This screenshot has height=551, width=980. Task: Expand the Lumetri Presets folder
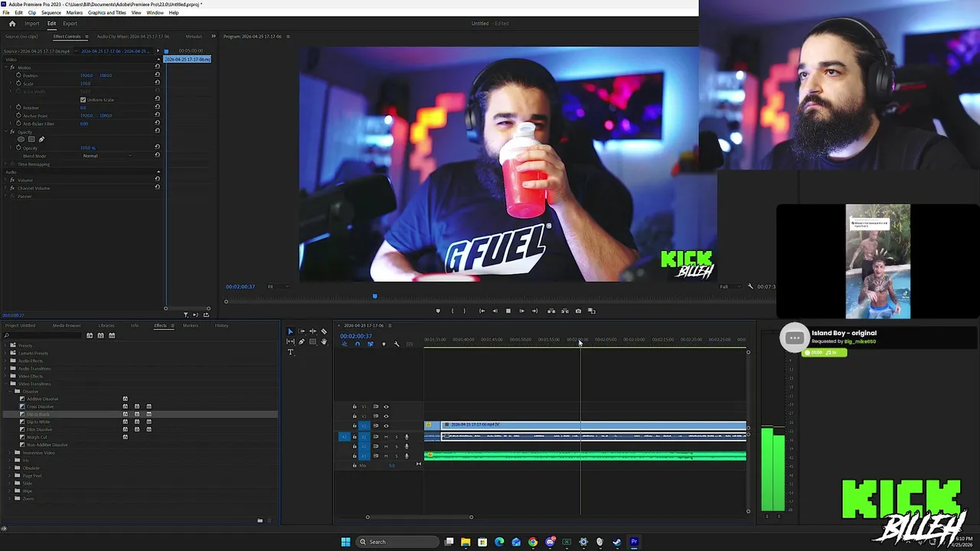(5, 353)
